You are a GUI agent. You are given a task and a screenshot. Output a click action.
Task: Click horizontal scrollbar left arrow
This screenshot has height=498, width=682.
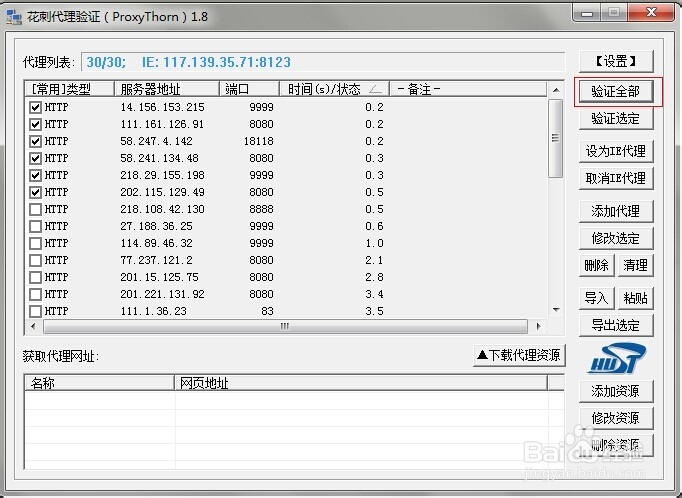[x=33, y=326]
